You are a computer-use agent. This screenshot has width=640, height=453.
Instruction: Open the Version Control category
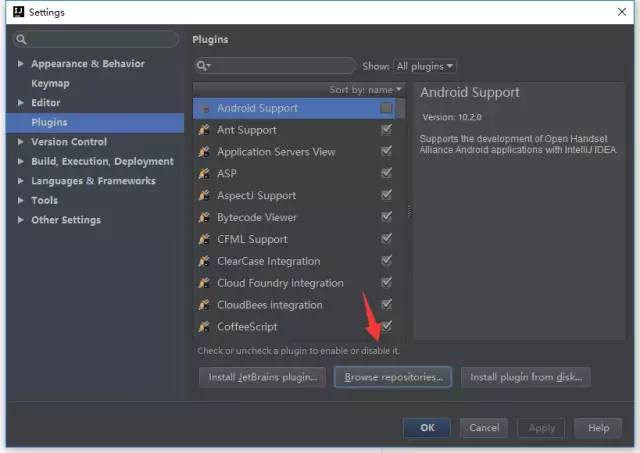pyautogui.click(x=69, y=142)
